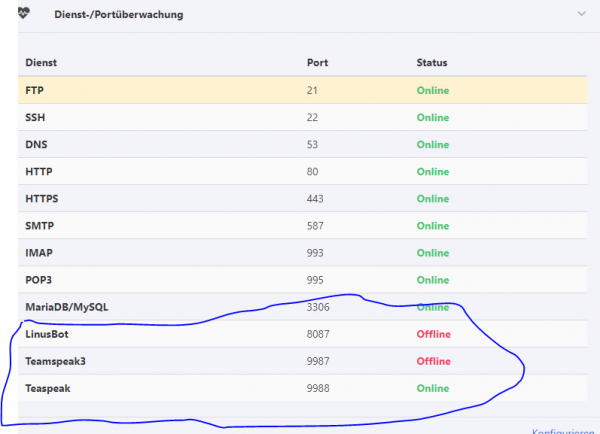
Task: Click the Online status of IMAP
Action: point(433,253)
